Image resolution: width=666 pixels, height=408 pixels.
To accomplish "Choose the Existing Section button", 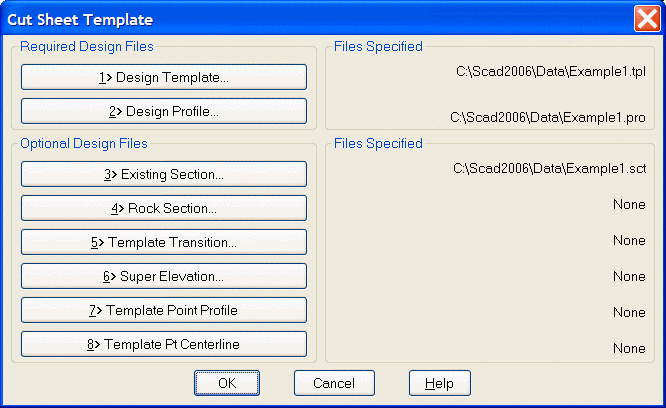I will click(x=164, y=174).
